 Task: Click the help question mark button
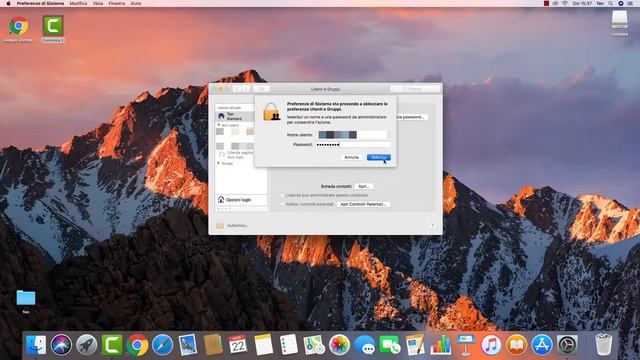(432, 226)
